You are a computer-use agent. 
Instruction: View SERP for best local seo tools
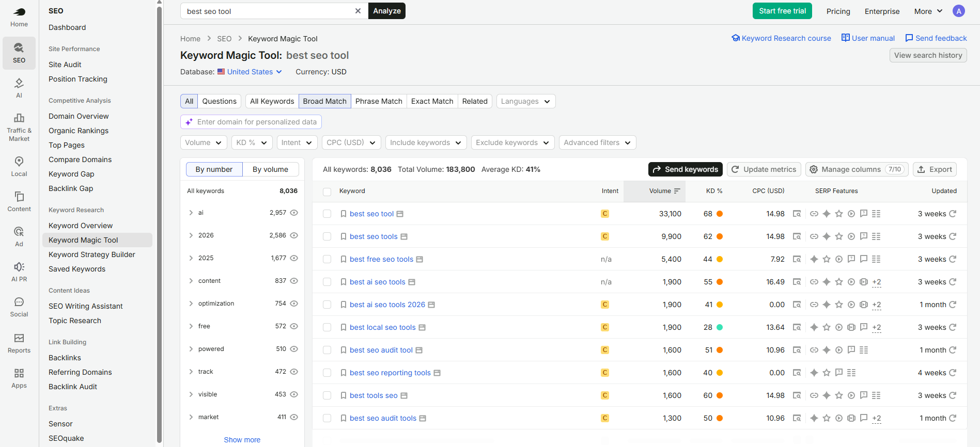click(x=797, y=327)
